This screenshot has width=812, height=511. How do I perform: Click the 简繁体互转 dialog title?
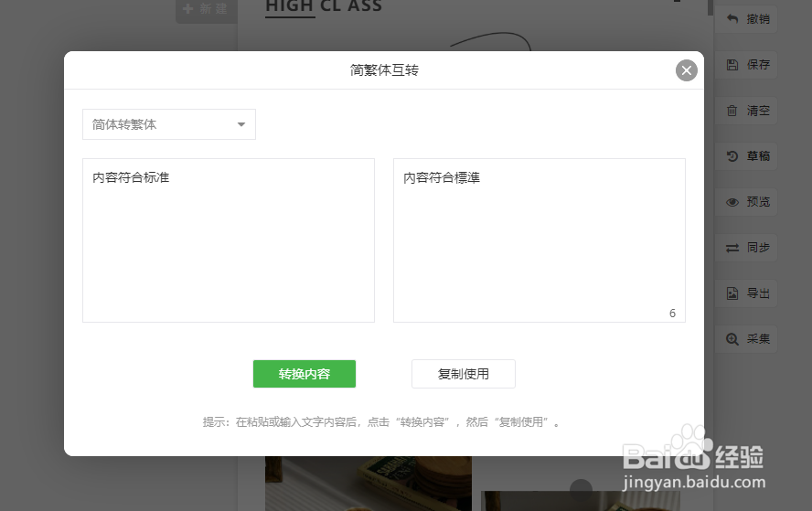click(384, 69)
